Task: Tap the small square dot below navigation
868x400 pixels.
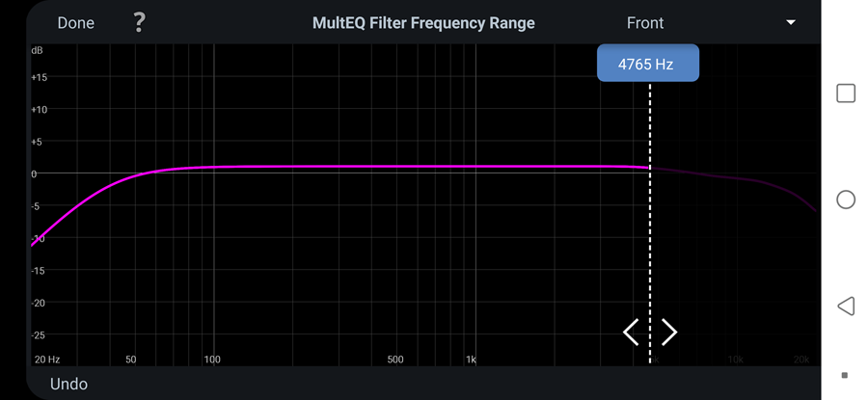Action: click(845, 375)
